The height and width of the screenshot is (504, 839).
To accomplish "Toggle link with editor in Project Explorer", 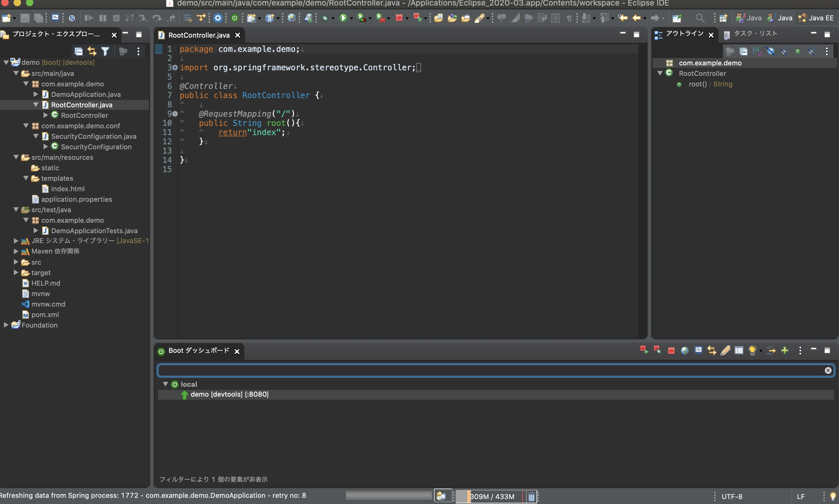I will [92, 51].
